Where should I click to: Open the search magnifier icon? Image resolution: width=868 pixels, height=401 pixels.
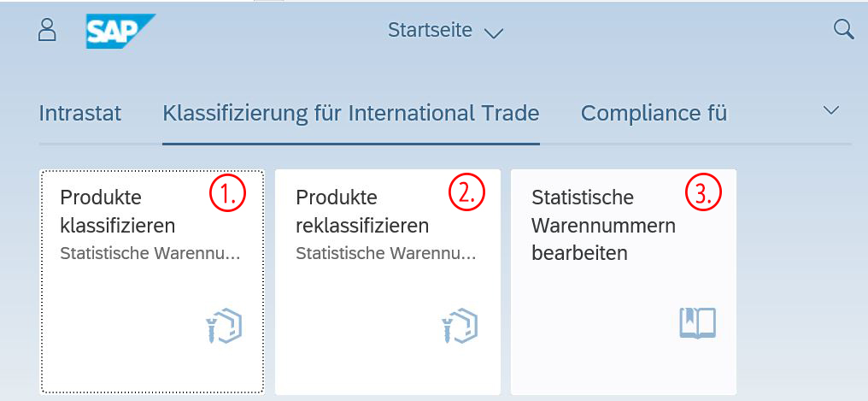(x=843, y=30)
